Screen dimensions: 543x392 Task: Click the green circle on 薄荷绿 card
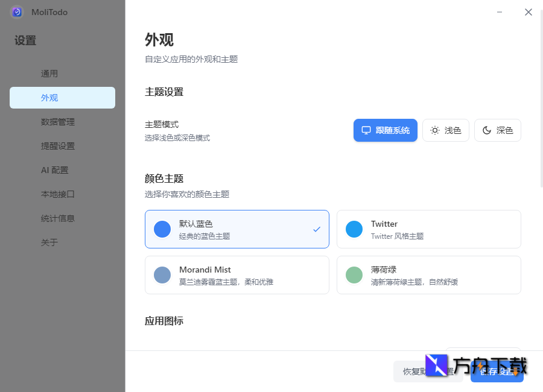tap(354, 275)
